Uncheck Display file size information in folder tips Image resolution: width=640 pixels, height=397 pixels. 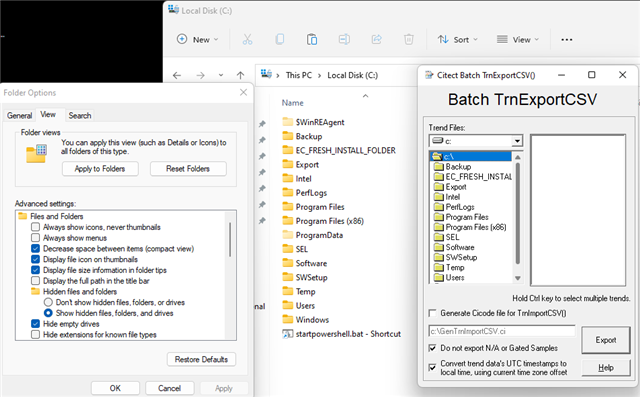click(x=36, y=270)
